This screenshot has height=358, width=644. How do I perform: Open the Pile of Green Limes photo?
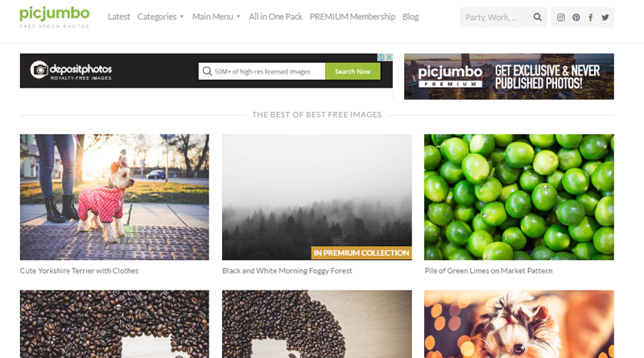pyautogui.click(x=518, y=197)
